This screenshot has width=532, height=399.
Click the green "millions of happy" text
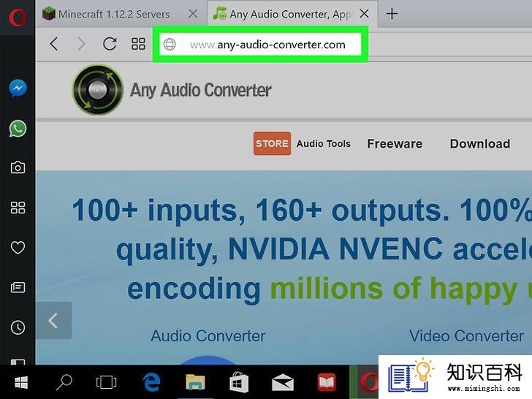coord(394,289)
